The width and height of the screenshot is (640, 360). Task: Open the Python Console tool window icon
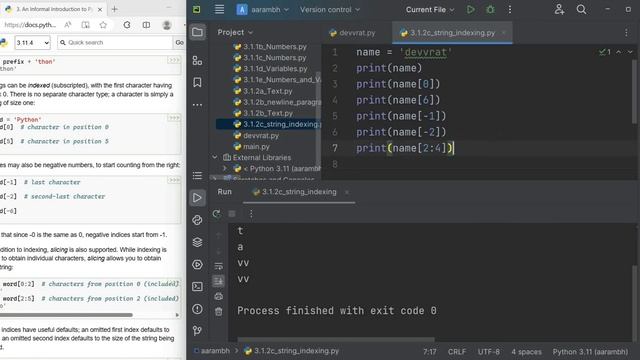point(197,220)
